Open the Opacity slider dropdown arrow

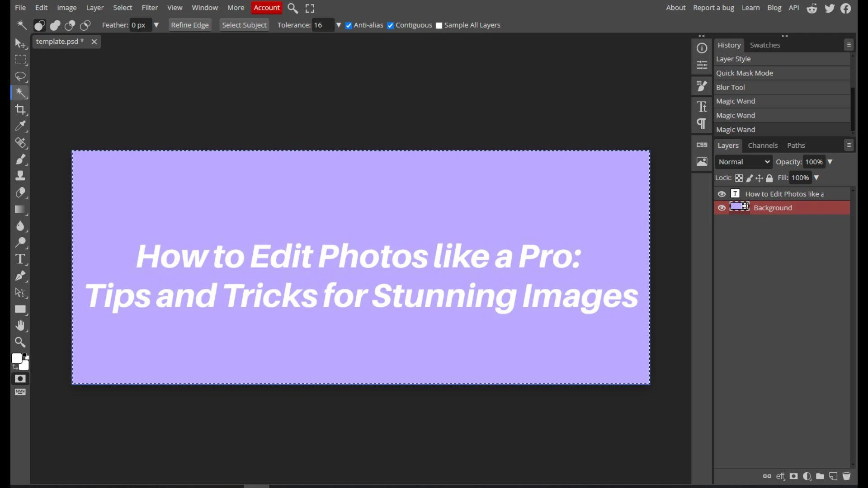point(830,162)
